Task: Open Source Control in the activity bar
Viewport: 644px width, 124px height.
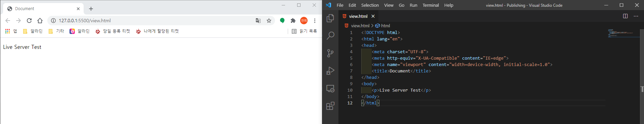Action: coord(330,53)
